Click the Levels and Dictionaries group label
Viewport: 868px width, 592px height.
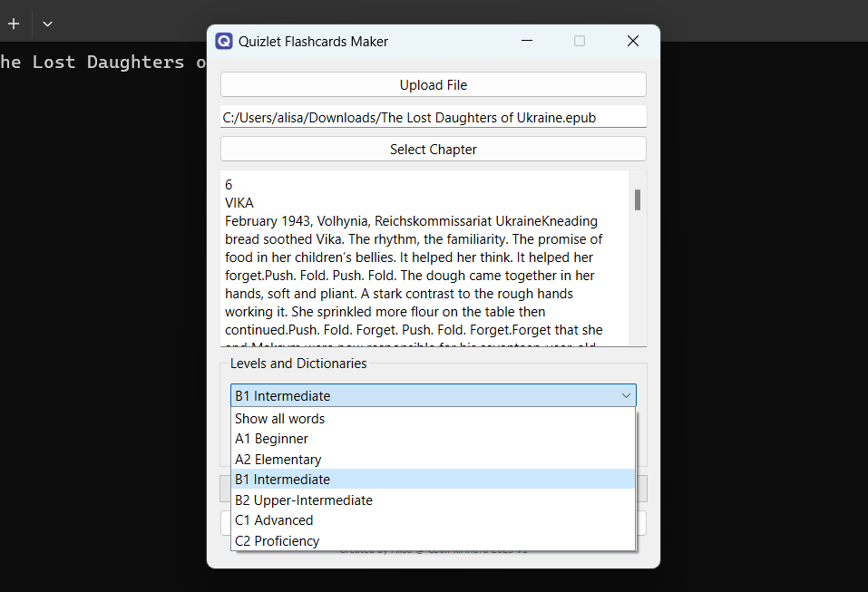coord(298,363)
